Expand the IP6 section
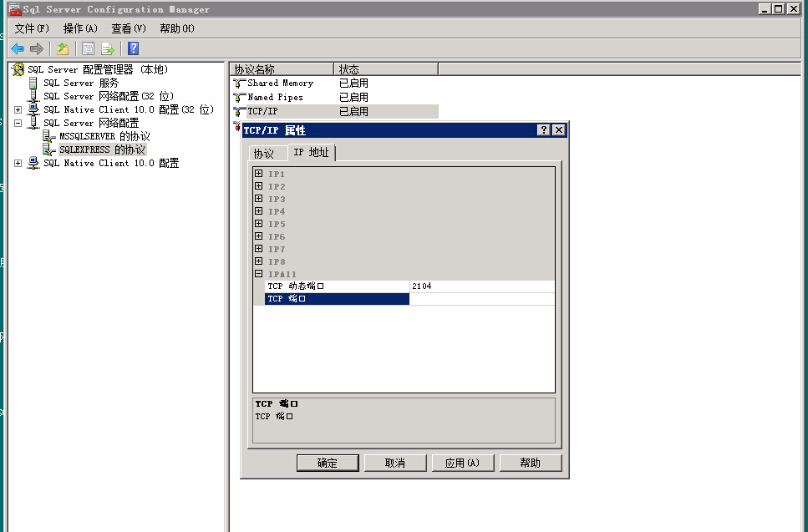This screenshot has height=532, width=808. click(x=259, y=236)
